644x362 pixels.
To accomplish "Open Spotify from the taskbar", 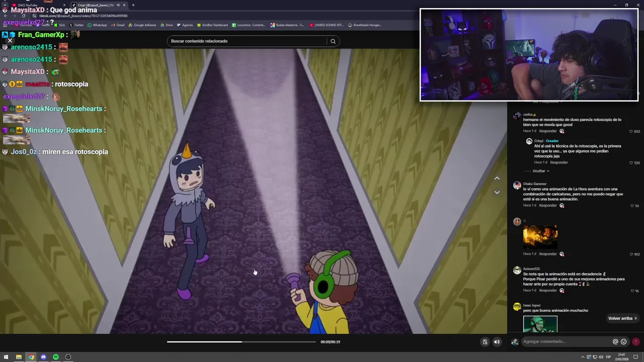I will pos(56,357).
